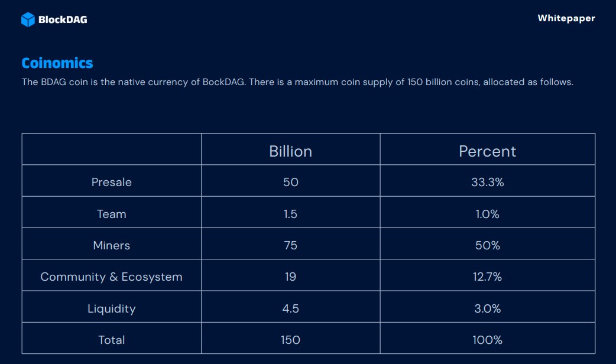Screen dimensions: 616x364
Task: Select the Presale row label
Action: coord(111,183)
